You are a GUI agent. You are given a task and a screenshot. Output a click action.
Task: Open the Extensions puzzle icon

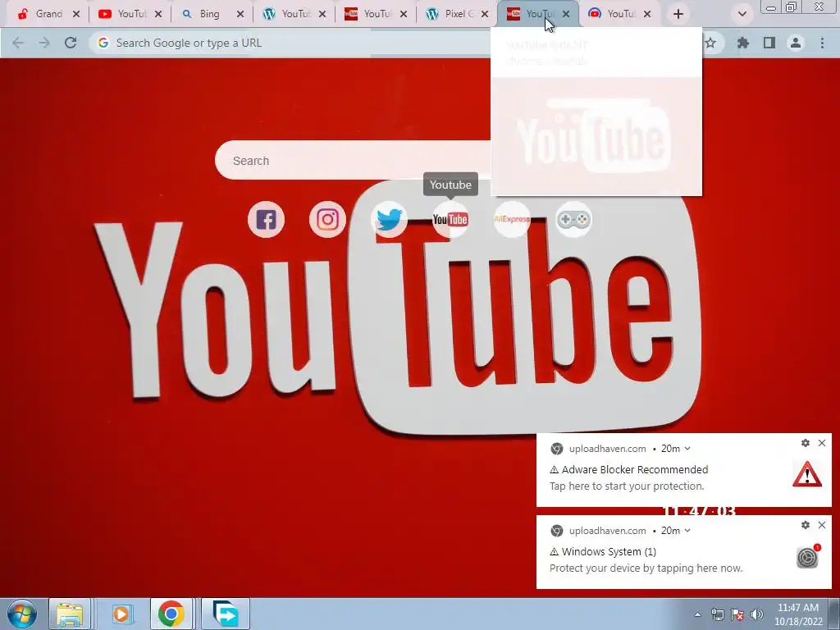(x=743, y=43)
